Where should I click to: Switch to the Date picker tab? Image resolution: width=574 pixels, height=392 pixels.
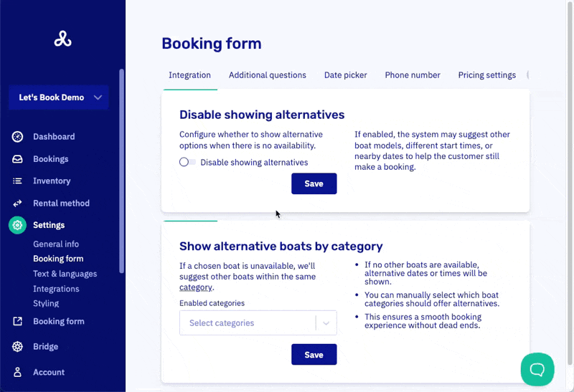pos(345,75)
